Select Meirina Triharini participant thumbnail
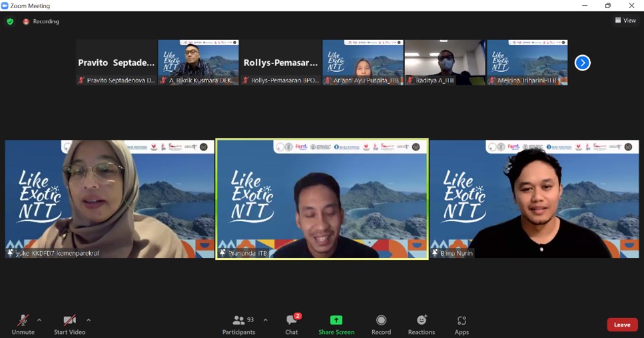The width and height of the screenshot is (644, 338). tap(527, 63)
